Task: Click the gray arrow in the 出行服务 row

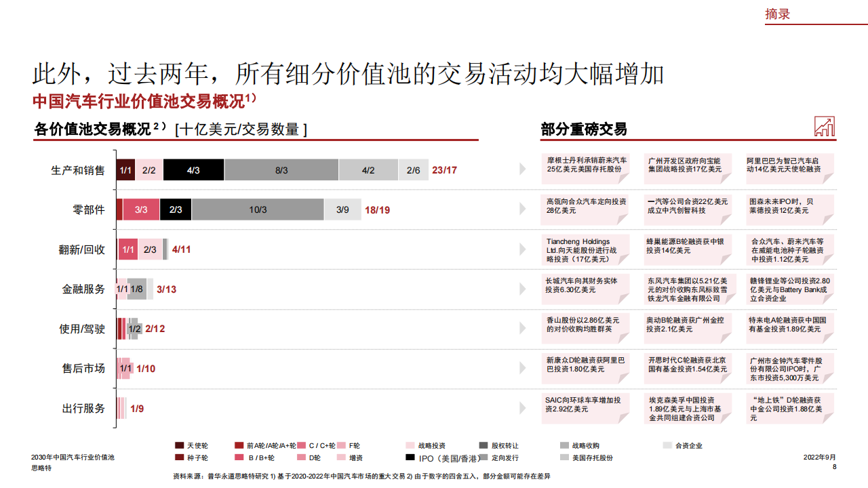Action: coord(523,408)
